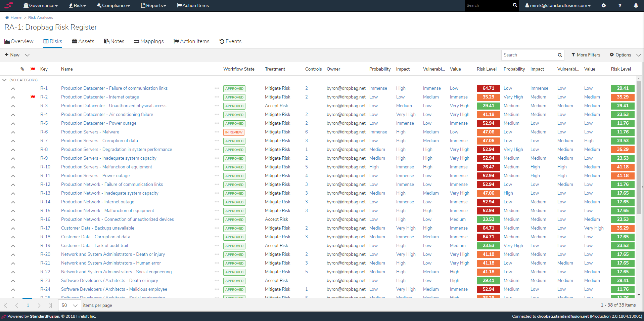Open the user account dropdown
This screenshot has height=321, width=644.
[558, 5]
